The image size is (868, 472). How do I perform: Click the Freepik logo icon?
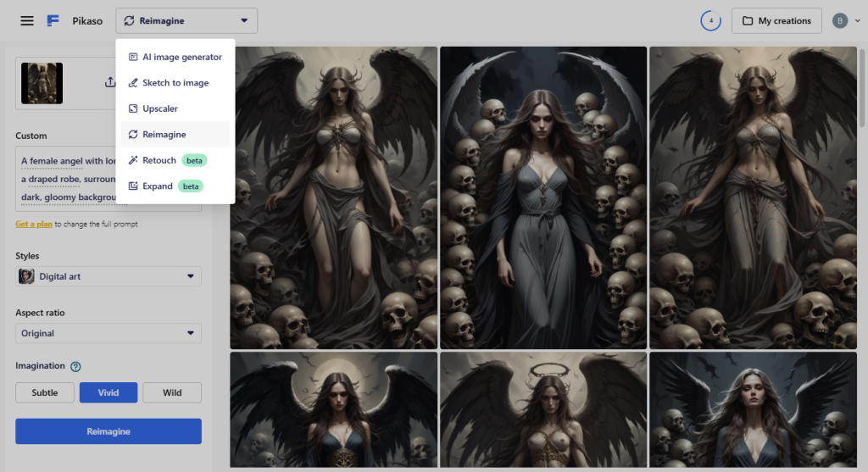pos(53,20)
